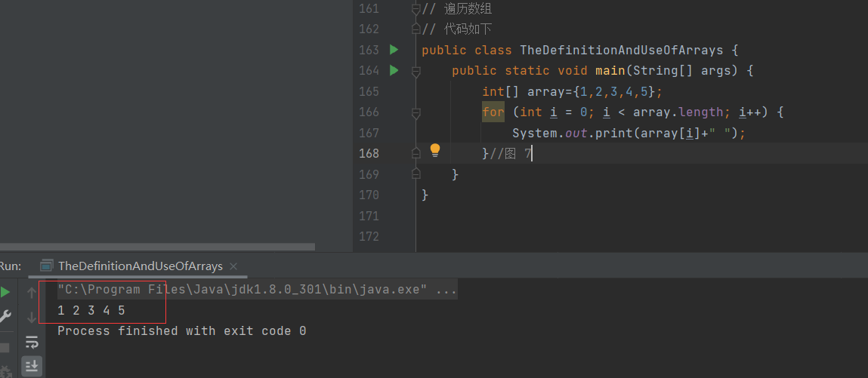This screenshot has height=378, width=868.
Task: Click the "for" keyword on line 166
Action: pos(493,112)
